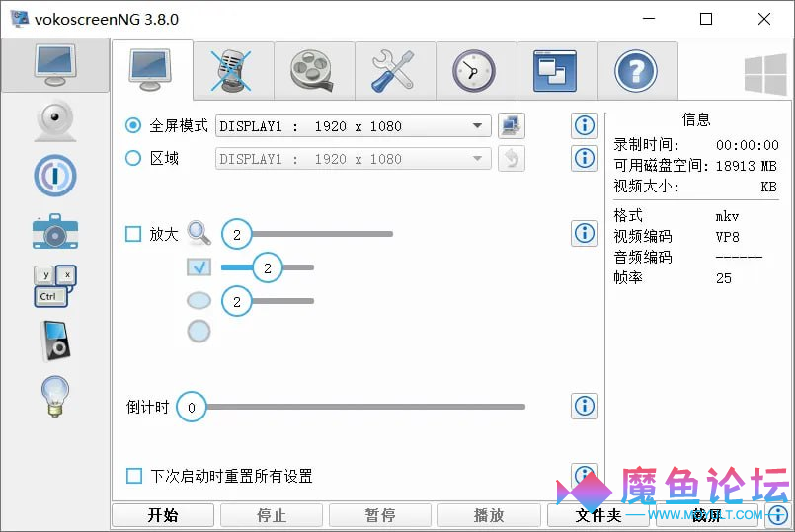Click the info icon in the 倒计时 row
This screenshot has height=532, width=795.
click(x=585, y=406)
